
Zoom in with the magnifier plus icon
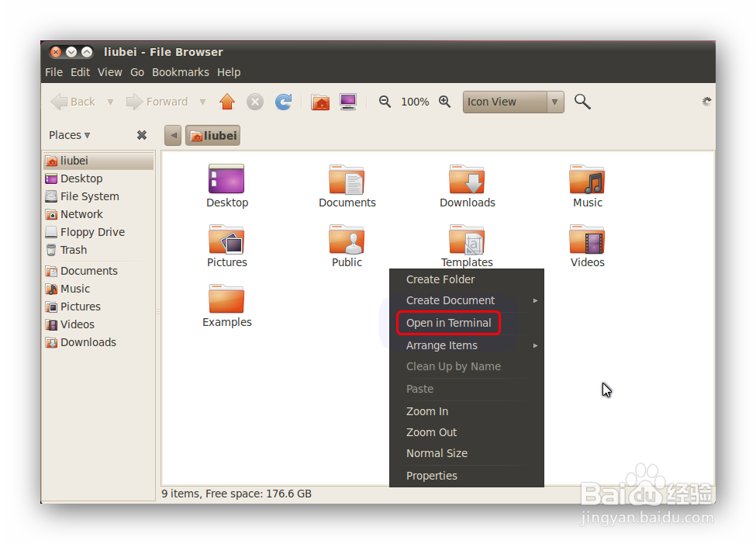444,102
